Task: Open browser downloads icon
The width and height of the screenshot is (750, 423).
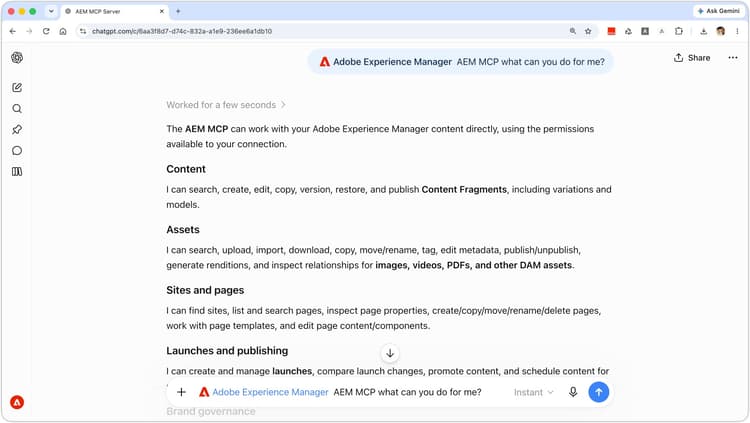Action: (x=704, y=31)
